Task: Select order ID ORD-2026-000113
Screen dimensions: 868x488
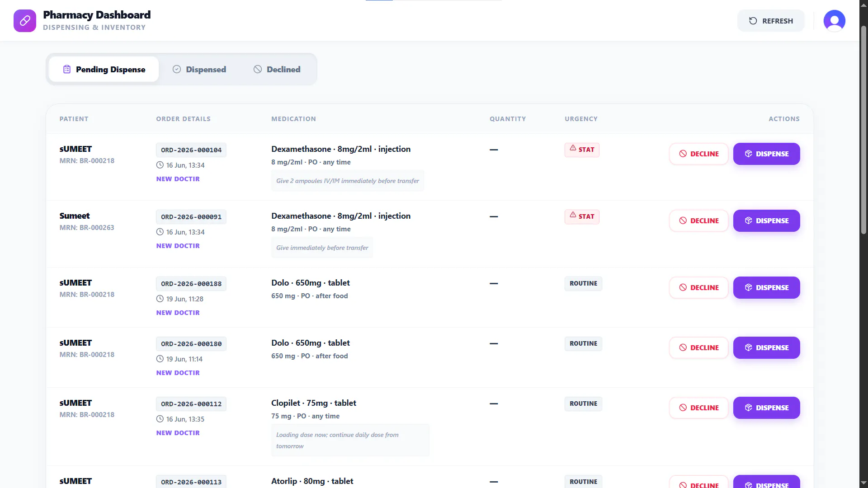Action: (191, 482)
